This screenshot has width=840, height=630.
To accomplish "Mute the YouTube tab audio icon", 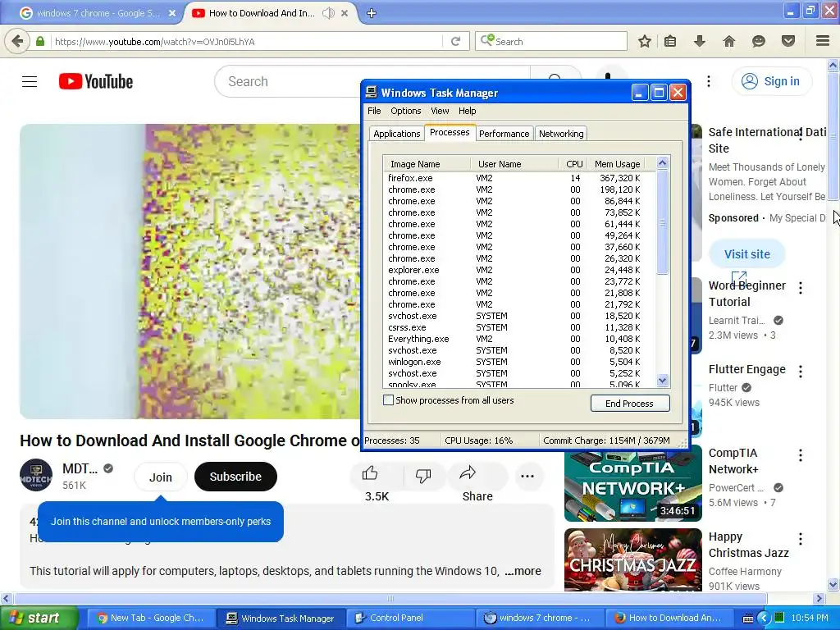I will point(328,13).
